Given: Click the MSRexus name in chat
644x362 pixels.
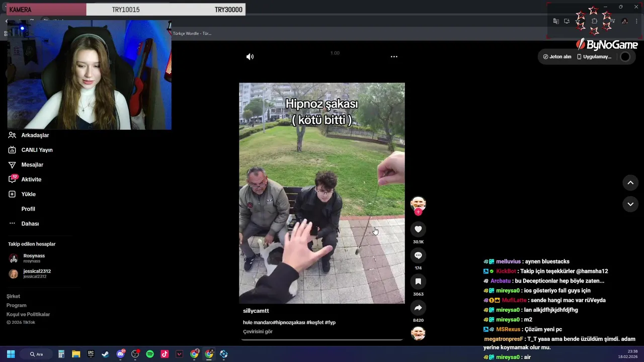Looking at the screenshot, I should pos(508,330).
